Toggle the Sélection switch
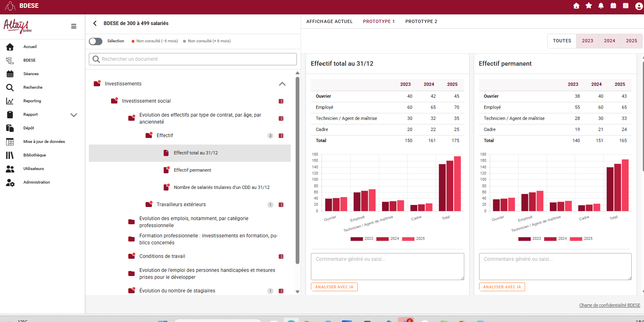The height and width of the screenshot is (322, 644). click(96, 41)
